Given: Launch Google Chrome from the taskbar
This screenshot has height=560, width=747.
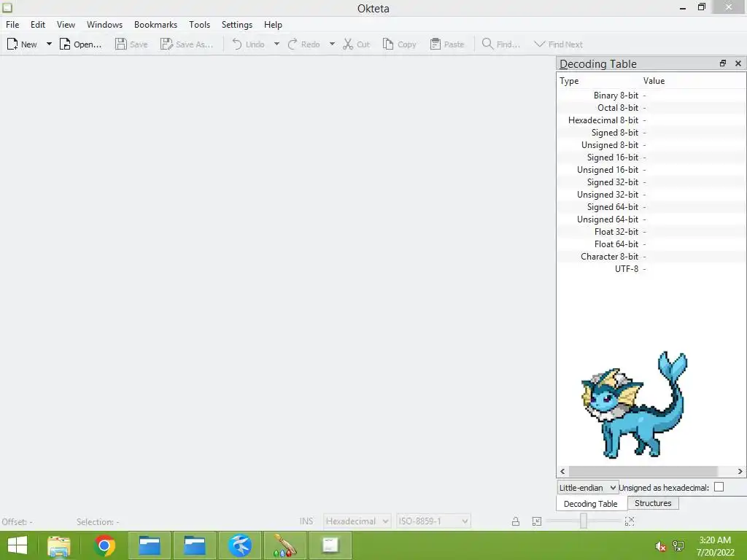Looking at the screenshot, I should [104, 545].
